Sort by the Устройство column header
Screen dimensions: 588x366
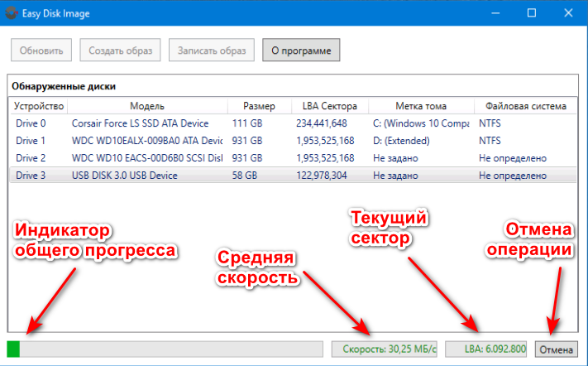39,106
